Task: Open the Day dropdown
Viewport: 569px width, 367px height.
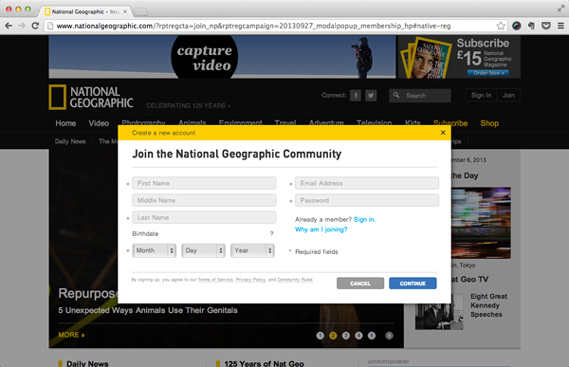Action: [x=203, y=250]
